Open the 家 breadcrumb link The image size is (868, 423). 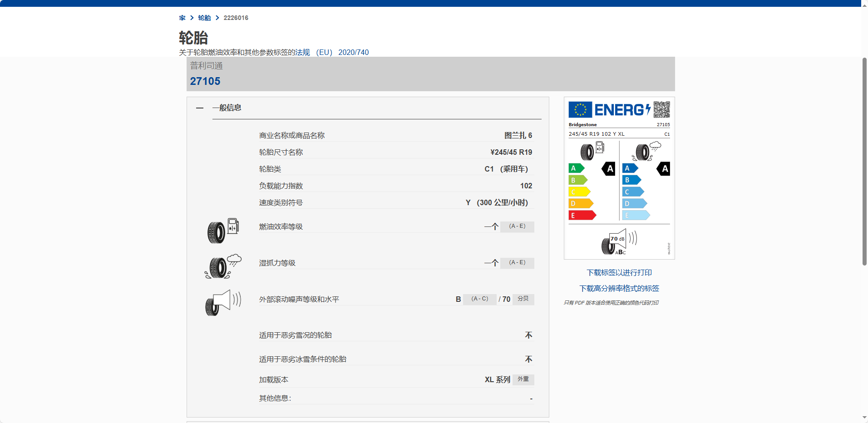pyautogui.click(x=182, y=18)
